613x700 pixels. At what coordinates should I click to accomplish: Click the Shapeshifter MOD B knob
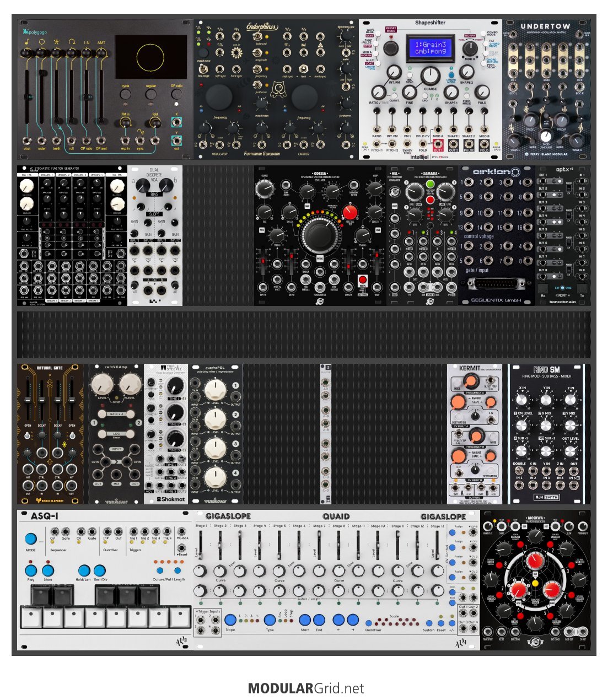[x=470, y=48]
